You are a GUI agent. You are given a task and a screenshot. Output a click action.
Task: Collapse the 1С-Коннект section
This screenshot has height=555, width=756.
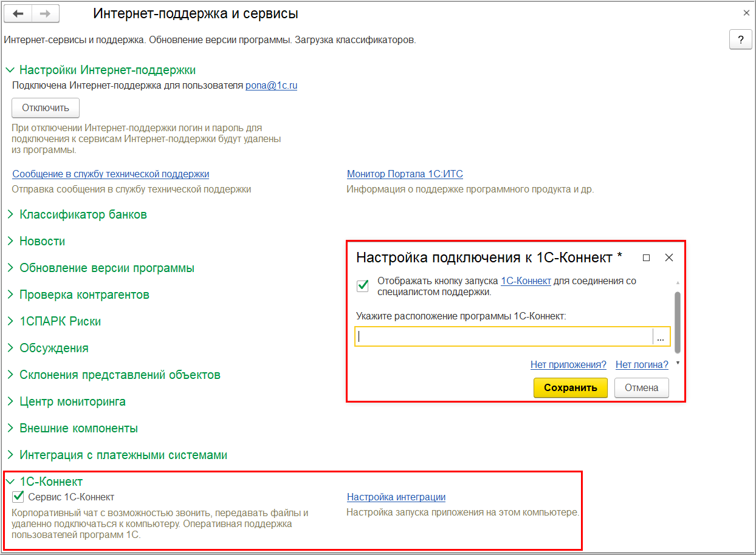pyautogui.click(x=44, y=482)
